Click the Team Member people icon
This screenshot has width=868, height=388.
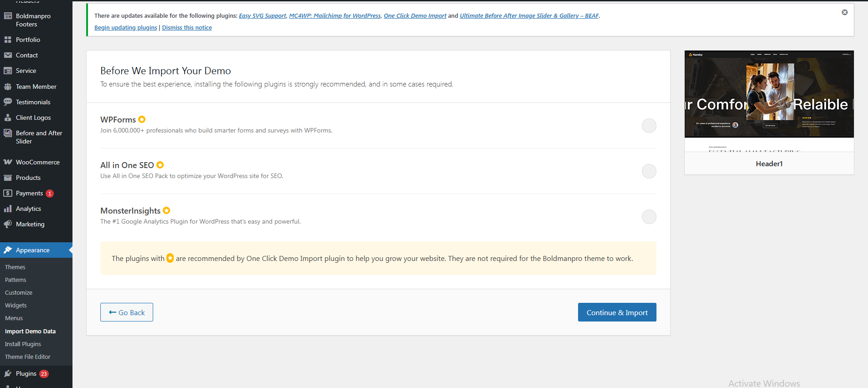[x=8, y=87]
